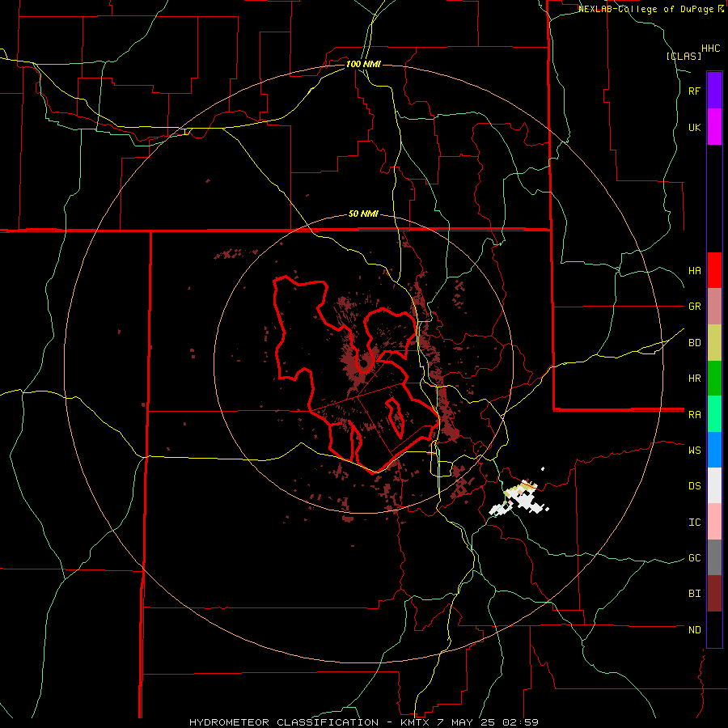Click the ND black legend swatch
The height and width of the screenshot is (728, 728).
(x=714, y=629)
